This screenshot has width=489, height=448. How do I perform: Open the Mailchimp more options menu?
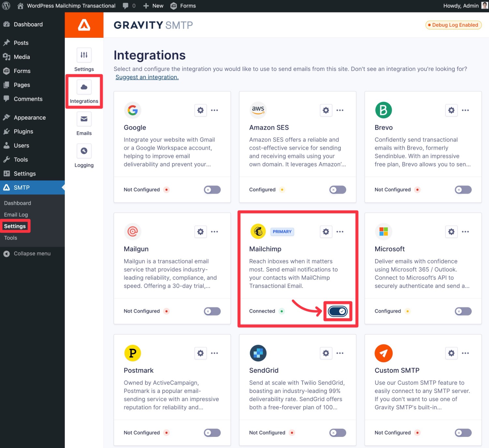click(340, 232)
